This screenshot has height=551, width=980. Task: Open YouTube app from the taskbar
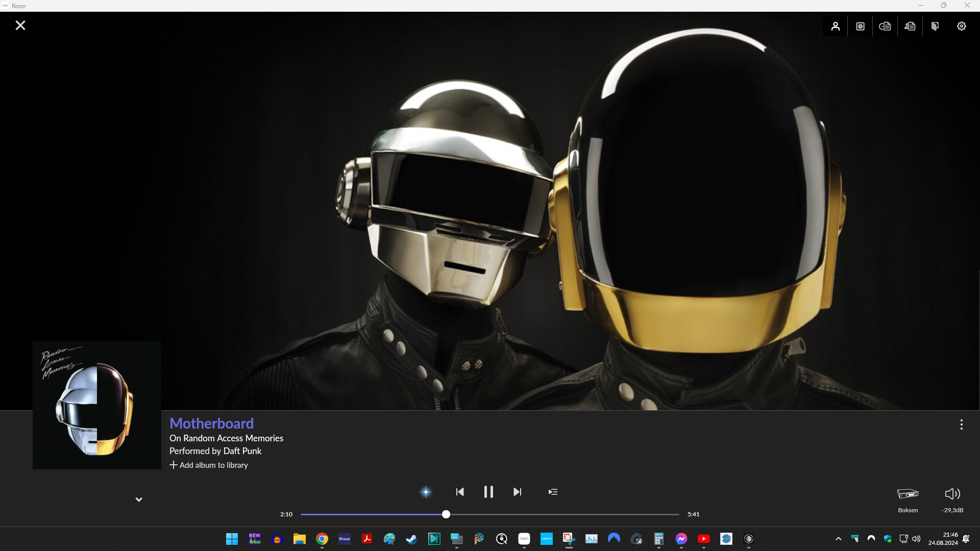(704, 539)
